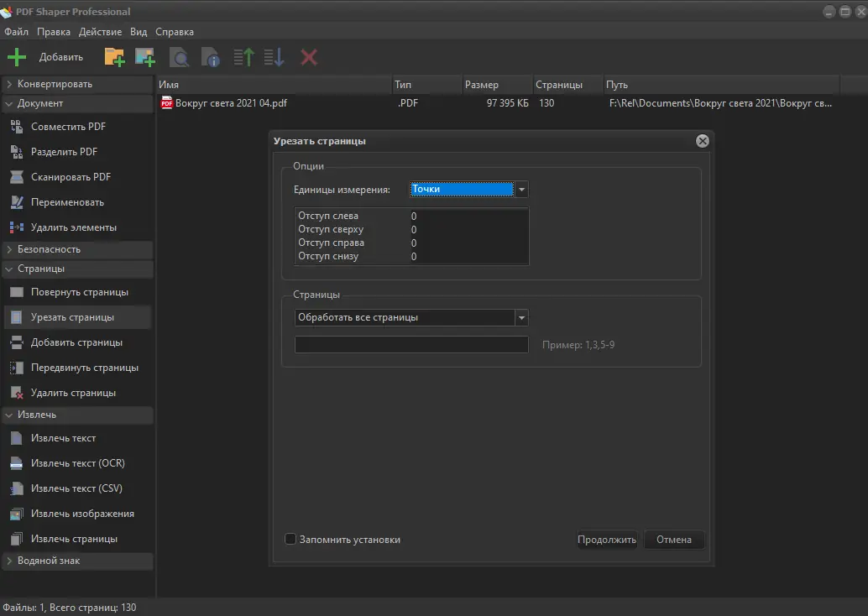Open file preview with the magnifier icon
Viewport: 868px width, 616px height.
(x=180, y=56)
